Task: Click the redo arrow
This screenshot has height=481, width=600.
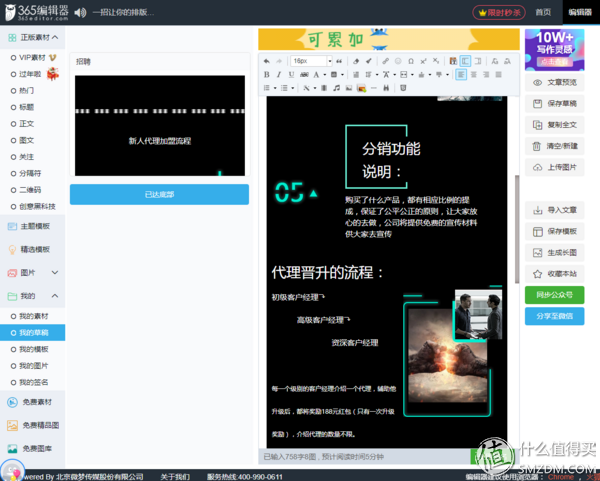Action: click(279, 61)
